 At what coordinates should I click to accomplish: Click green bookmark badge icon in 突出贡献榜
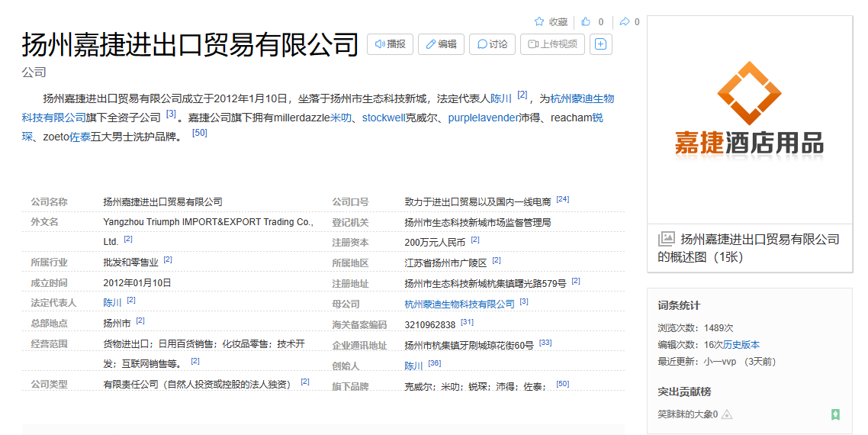[835, 414]
